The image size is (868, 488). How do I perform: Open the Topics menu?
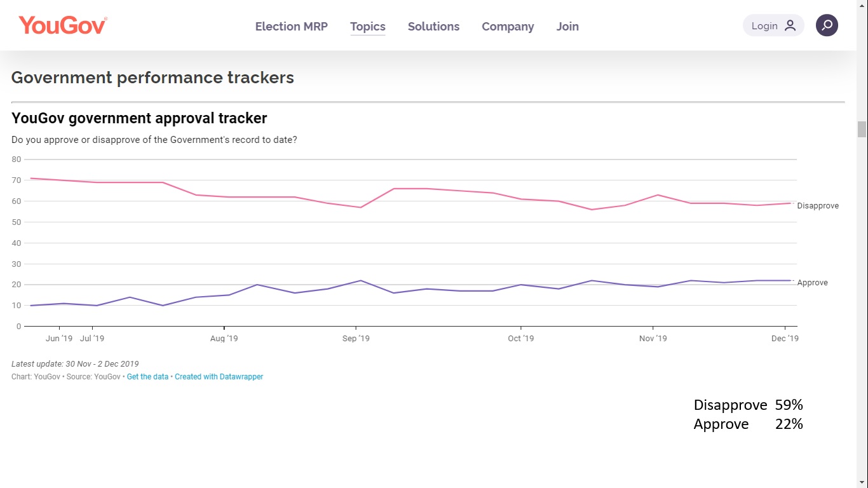368,27
